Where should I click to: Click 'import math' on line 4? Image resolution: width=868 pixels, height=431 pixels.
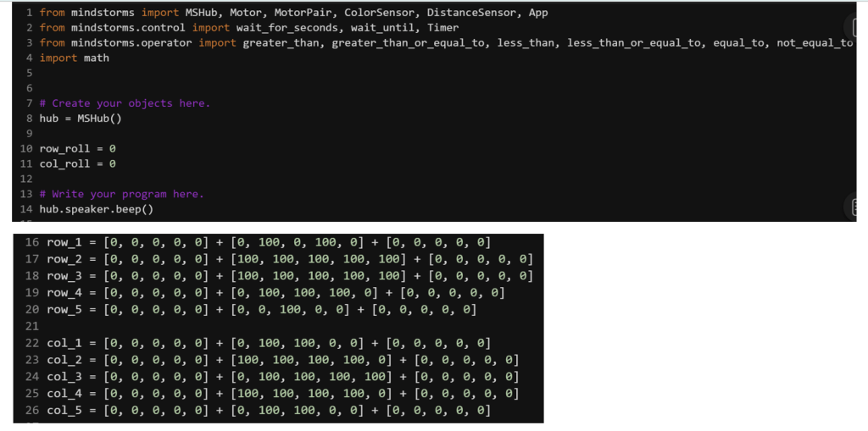74,58
